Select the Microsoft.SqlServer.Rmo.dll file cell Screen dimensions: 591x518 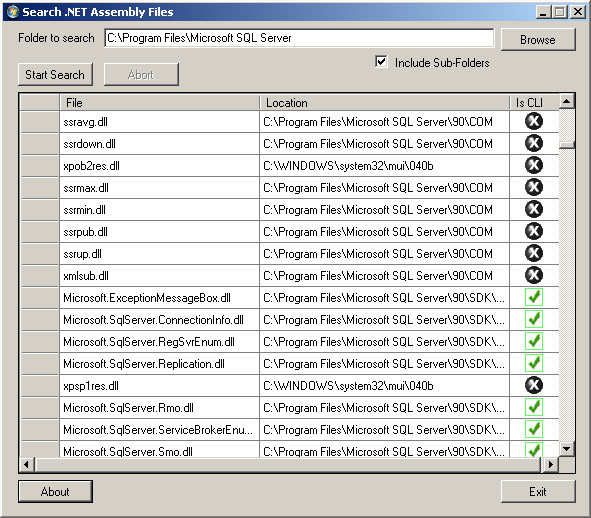159,407
